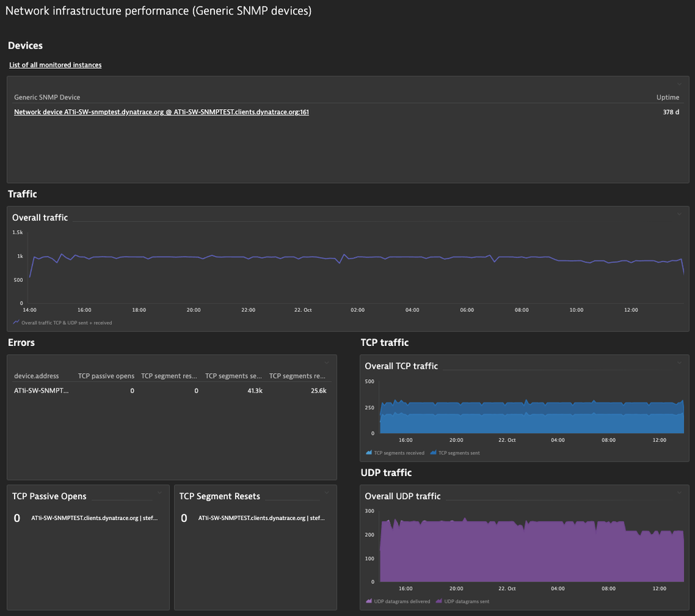Open the Overall TCP traffic tile chevron

pyautogui.click(x=680, y=363)
